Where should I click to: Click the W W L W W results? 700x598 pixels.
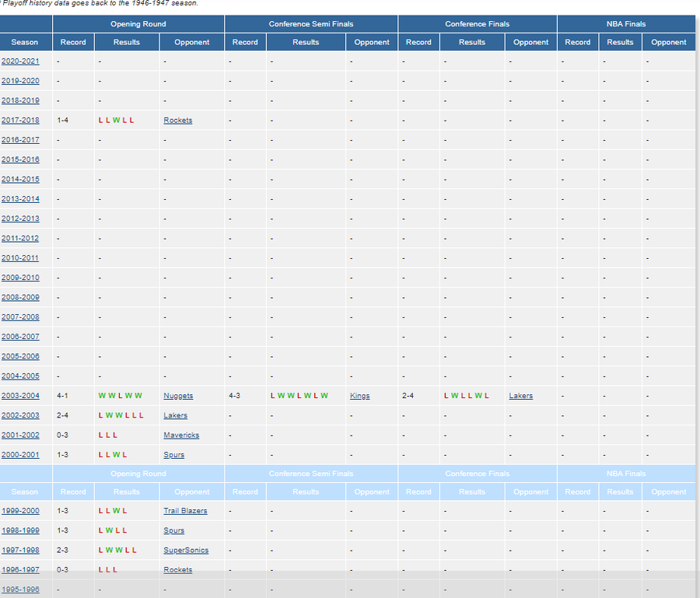(120, 395)
